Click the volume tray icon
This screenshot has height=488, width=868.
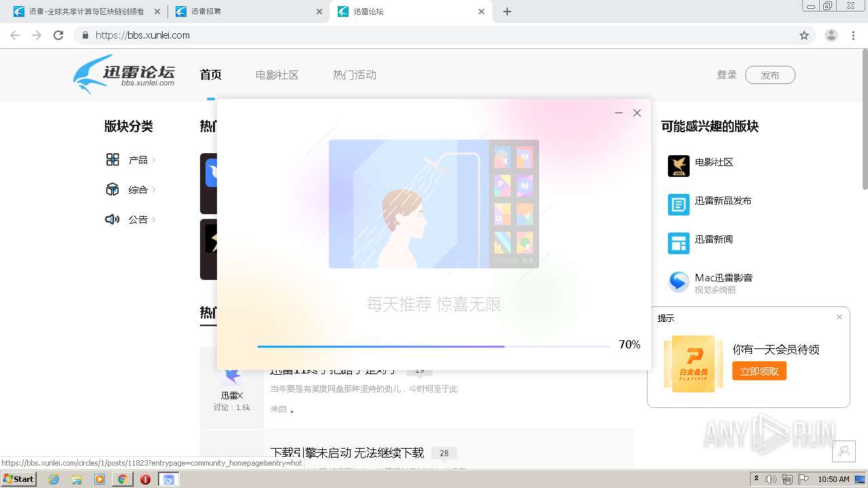(x=771, y=479)
